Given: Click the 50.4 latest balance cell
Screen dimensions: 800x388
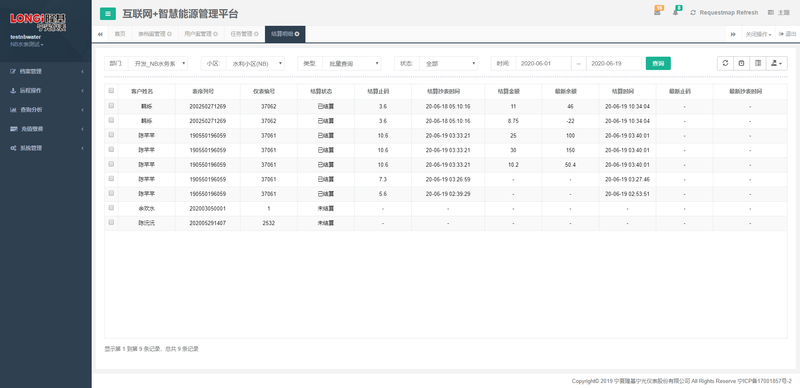Looking at the screenshot, I should [570, 165].
